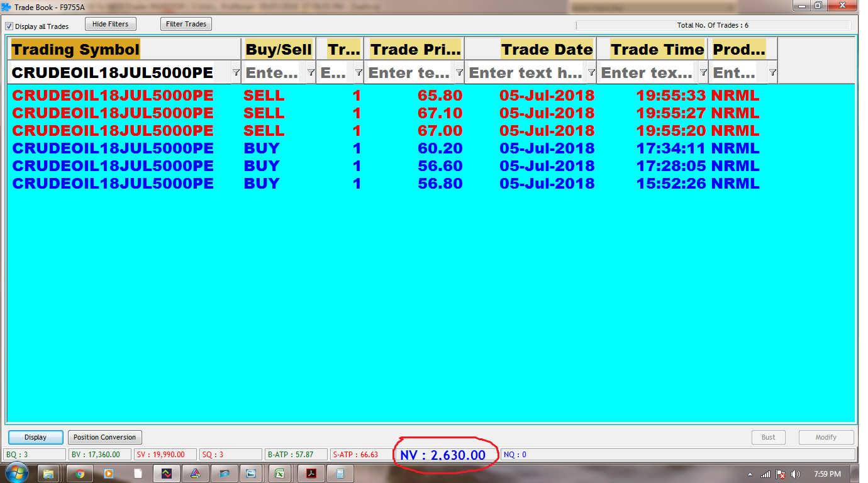Image resolution: width=868 pixels, height=483 pixels.
Task: Click the Trade Date filter text field
Action: pyautogui.click(x=525, y=73)
